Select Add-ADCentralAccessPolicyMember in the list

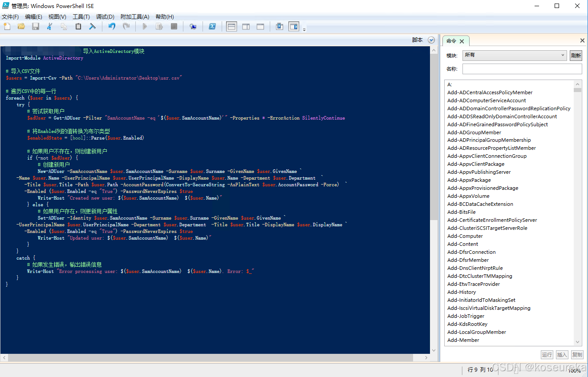490,92
